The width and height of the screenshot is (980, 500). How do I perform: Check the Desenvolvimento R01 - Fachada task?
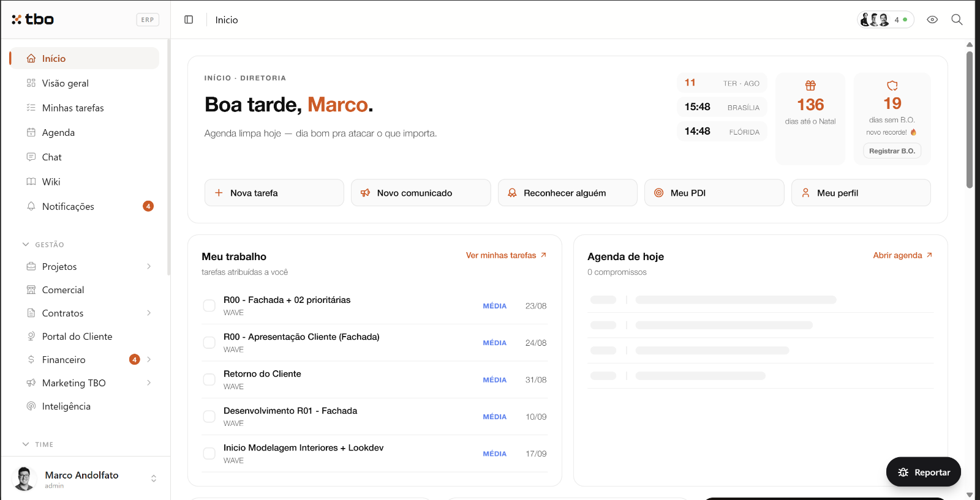209,417
